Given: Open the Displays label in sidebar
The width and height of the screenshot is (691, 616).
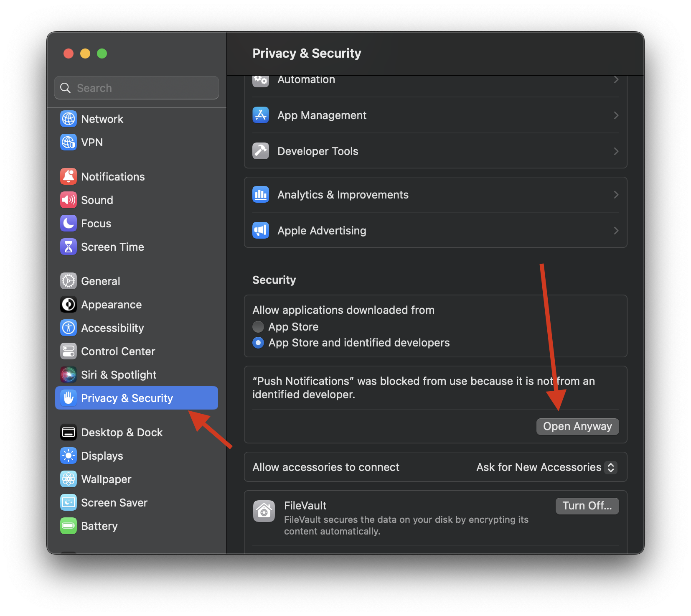Looking at the screenshot, I should (102, 456).
